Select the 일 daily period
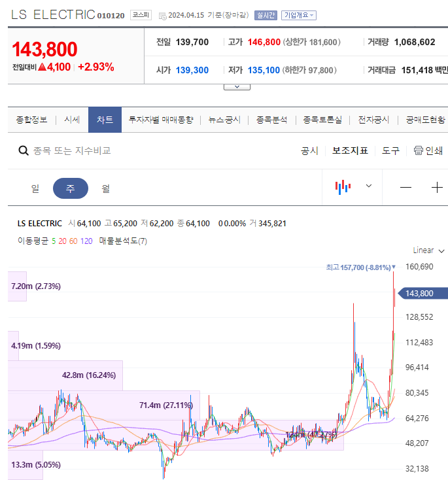This screenshot has height=480, width=448. click(x=35, y=188)
